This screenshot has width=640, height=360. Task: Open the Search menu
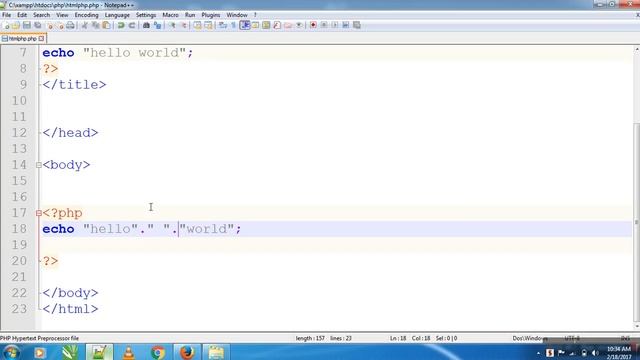tap(42, 15)
